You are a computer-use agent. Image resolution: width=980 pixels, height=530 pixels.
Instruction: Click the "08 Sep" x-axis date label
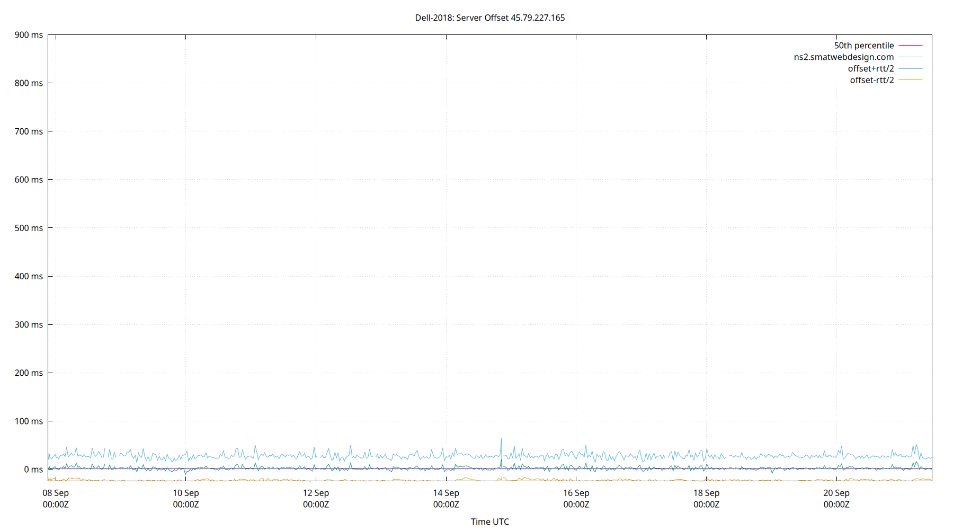pos(56,493)
